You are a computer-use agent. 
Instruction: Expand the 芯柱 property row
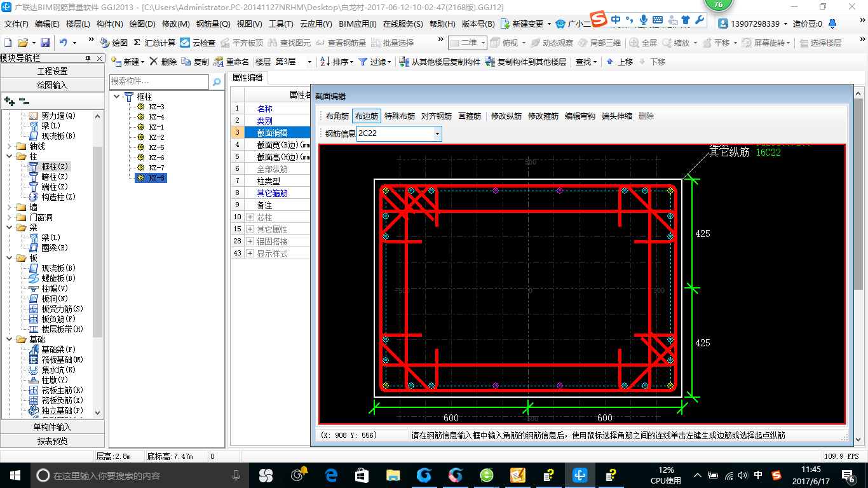(x=249, y=217)
